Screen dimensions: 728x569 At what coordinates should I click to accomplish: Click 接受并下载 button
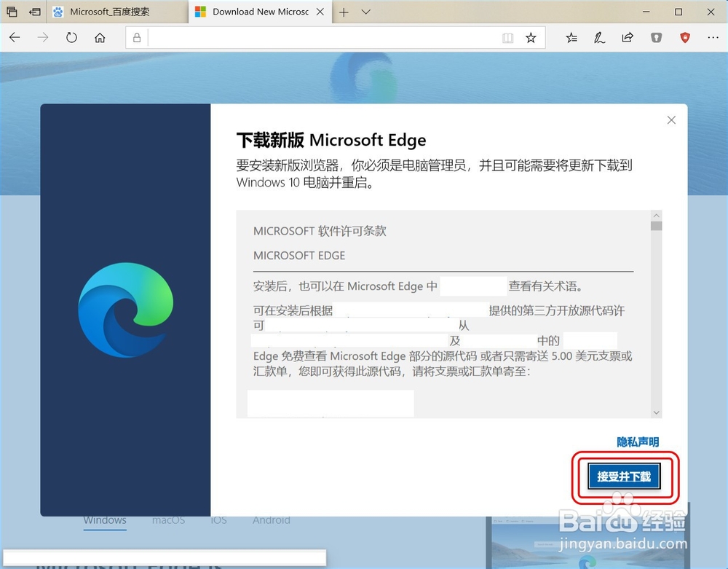point(624,476)
